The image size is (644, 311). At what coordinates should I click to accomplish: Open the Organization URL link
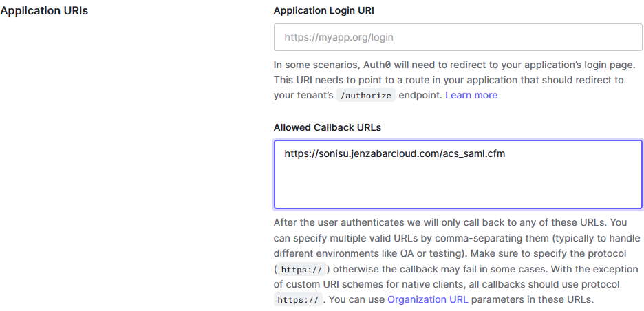point(427,299)
